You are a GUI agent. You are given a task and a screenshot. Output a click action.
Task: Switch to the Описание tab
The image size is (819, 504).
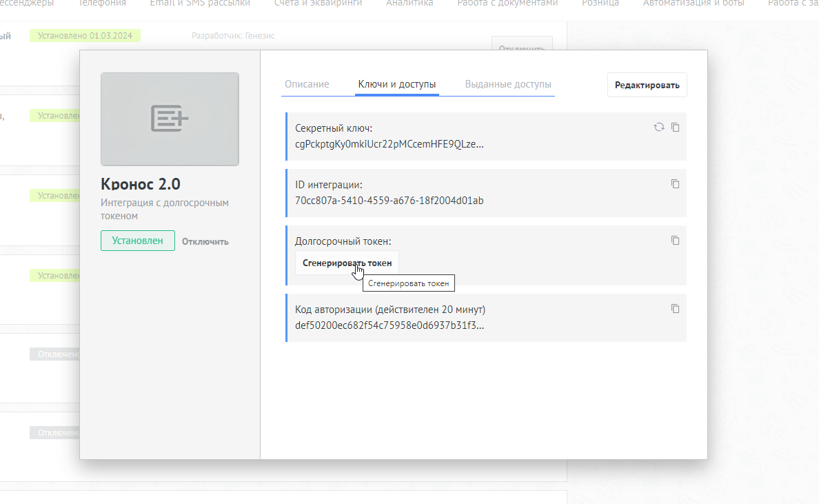pos(307,85)
